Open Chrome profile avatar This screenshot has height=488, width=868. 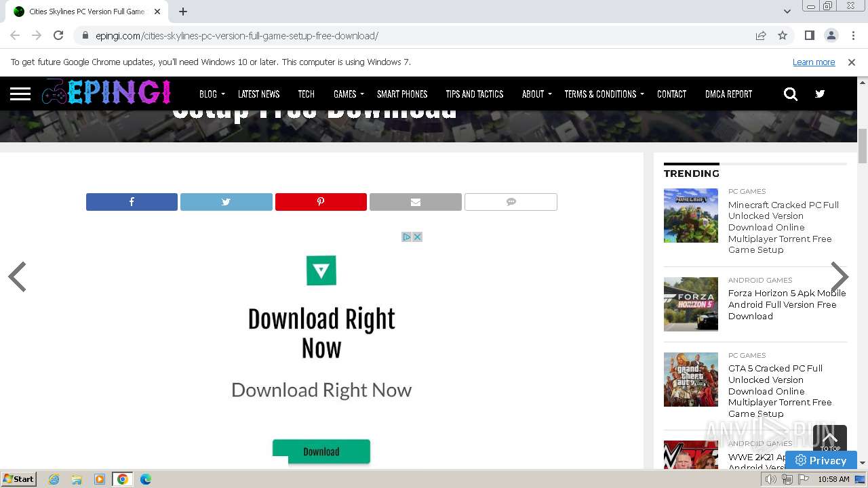(x=831, y=35)
